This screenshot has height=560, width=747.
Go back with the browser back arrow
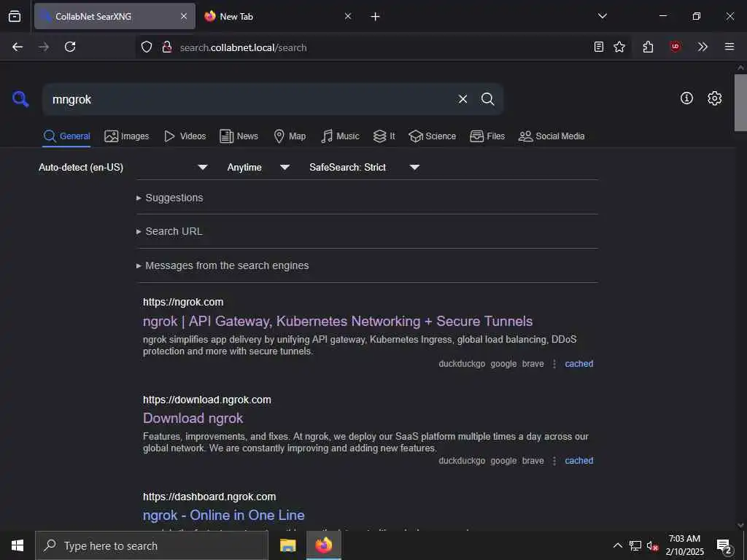tap(18, 47)
